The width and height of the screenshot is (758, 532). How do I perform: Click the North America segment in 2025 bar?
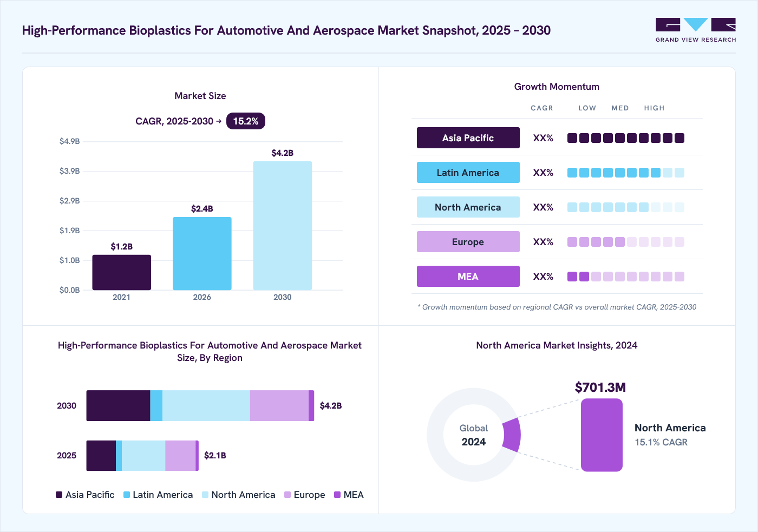point(143,456)
